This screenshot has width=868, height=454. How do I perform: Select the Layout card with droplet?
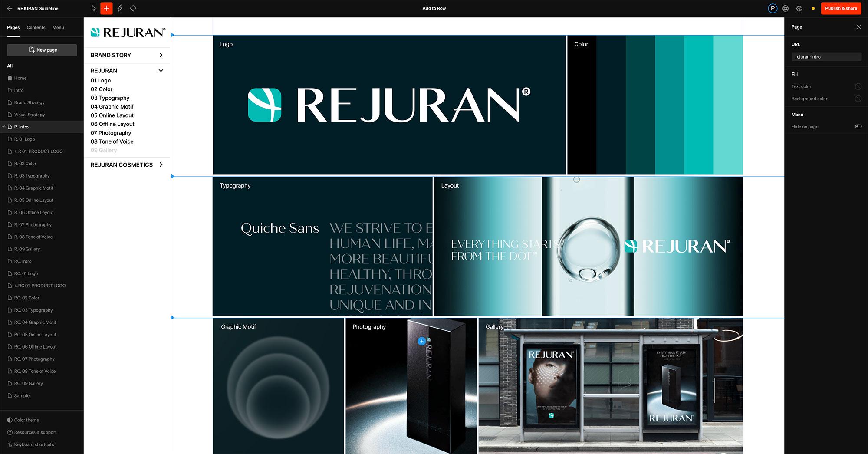pyautogui.click(x=589, y=247)
